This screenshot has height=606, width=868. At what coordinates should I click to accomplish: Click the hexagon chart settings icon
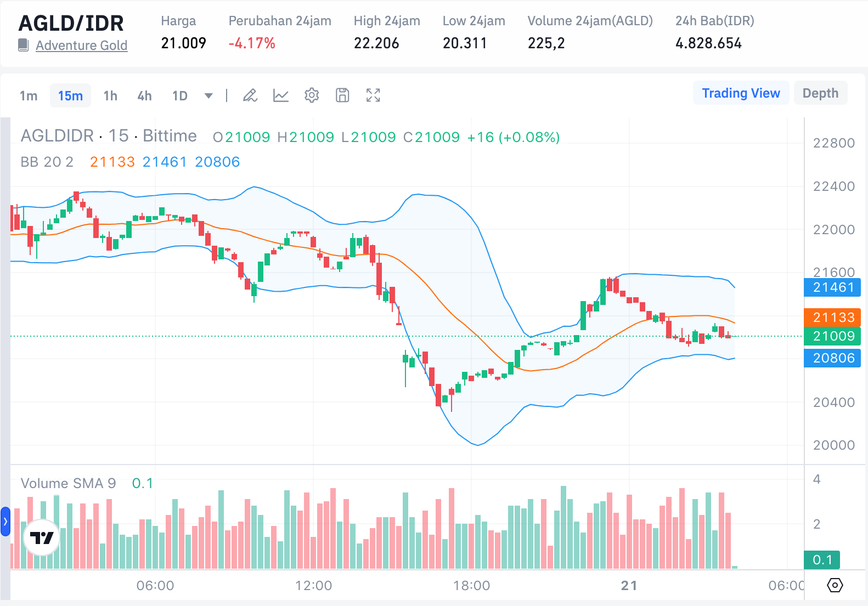(835, 585)
